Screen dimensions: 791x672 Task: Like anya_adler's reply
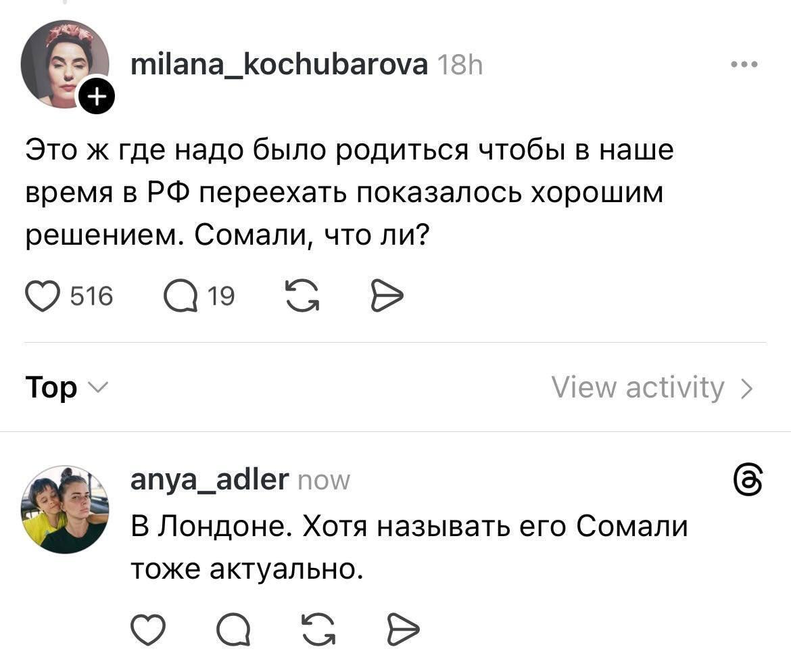click(x=147, y=630)
